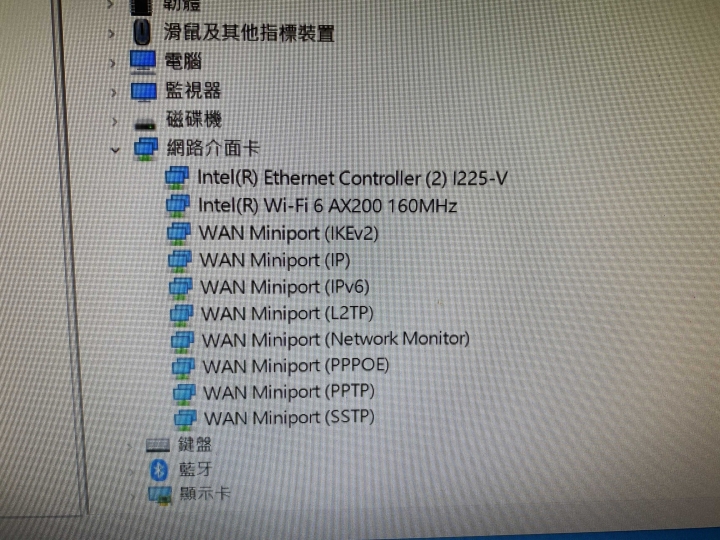The height and width of the screenshot is (540, 720).
Task: Click the 監視器 monitor icon
Action: 144,91
